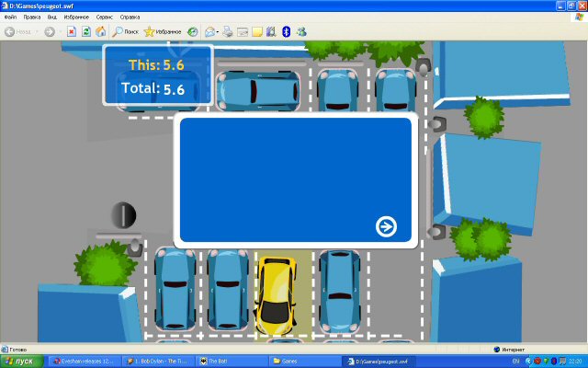Screen dimensions: 588x368
Task: Click the Интернет zone indicator in status bar
Action: click(x=509, y=350)
